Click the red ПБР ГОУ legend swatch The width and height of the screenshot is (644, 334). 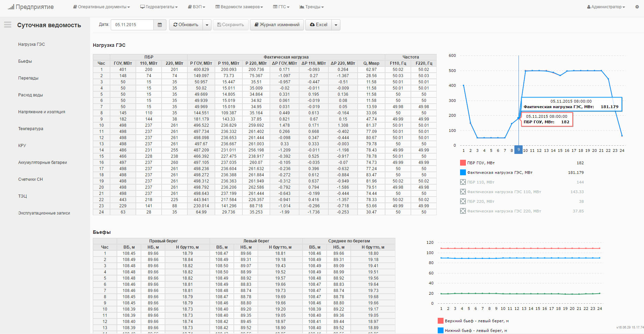tap(463, 163)
